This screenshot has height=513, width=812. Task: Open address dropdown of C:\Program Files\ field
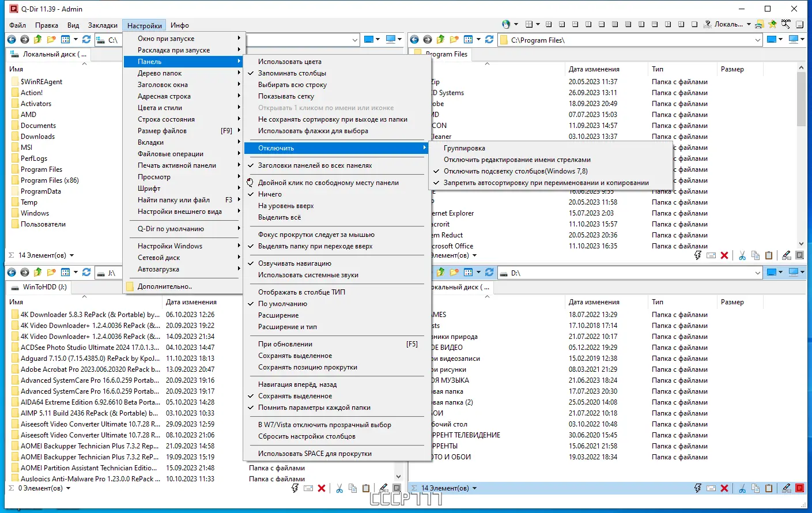point(758,40)
